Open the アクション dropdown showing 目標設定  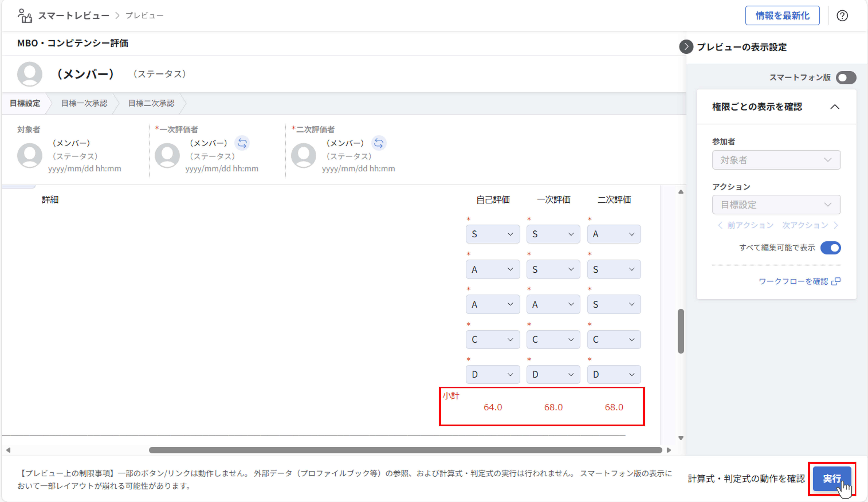(x=776, y=205)
